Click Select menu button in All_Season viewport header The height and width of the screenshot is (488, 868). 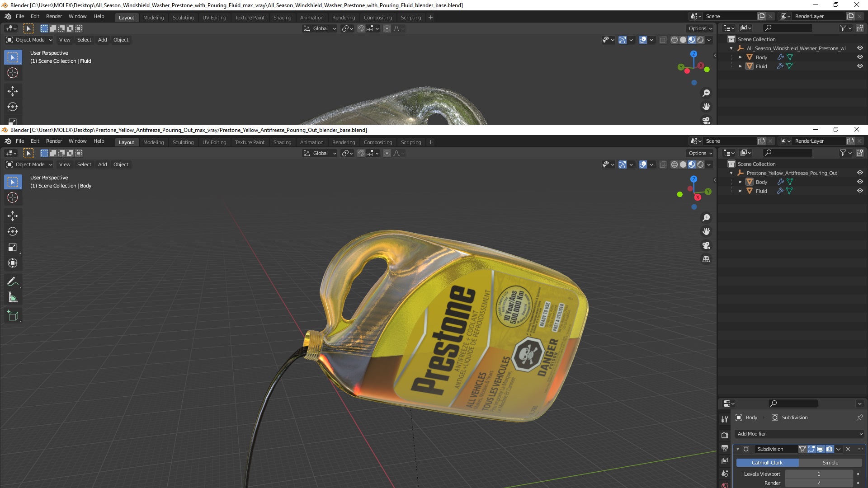[84, 40]
